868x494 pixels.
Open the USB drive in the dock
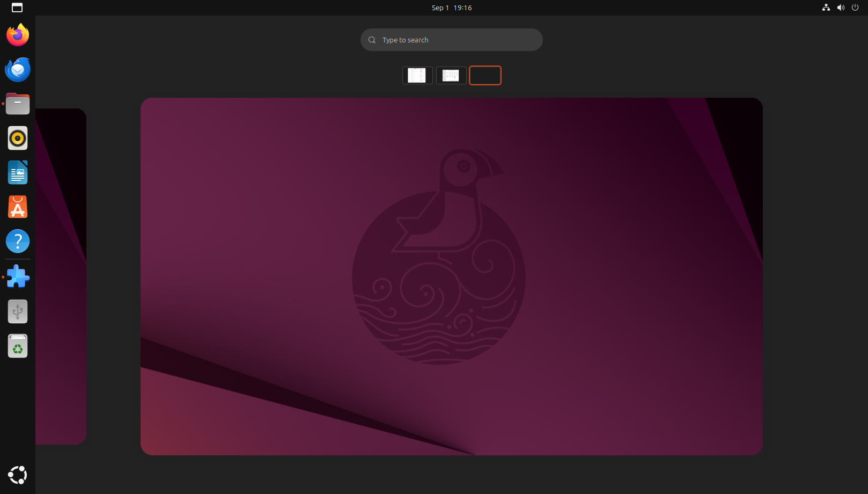[x=18, y=311]
